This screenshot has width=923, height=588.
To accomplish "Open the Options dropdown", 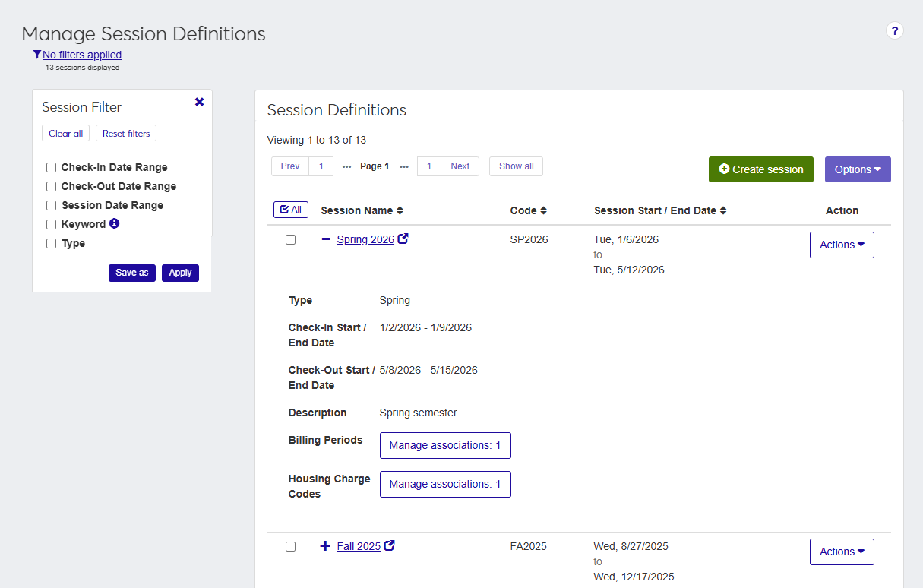I will point(858,169).
